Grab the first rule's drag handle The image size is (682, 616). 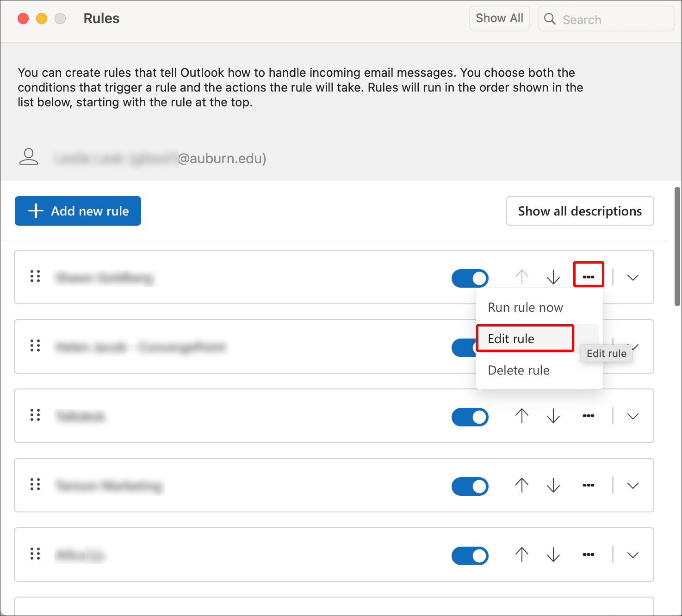(35, 276)
